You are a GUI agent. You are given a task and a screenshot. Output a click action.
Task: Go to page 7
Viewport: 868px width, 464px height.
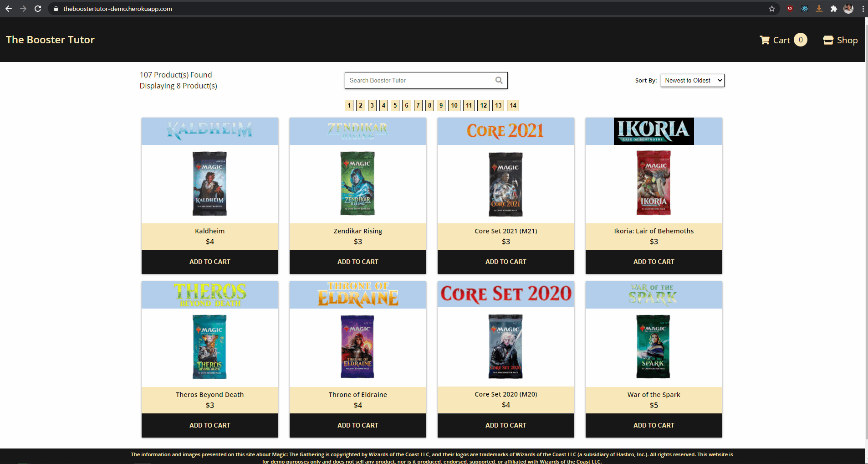pyautogui.click(x=418, y=105)
